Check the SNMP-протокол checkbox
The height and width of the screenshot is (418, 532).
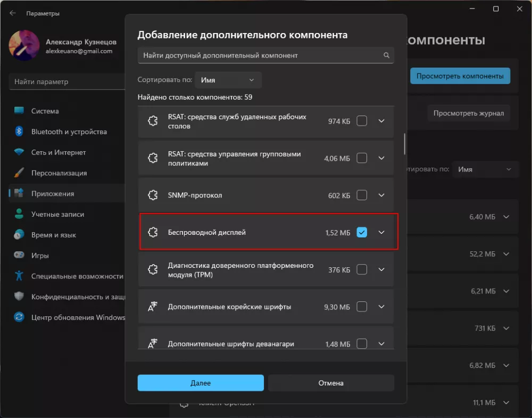[362, 195]
